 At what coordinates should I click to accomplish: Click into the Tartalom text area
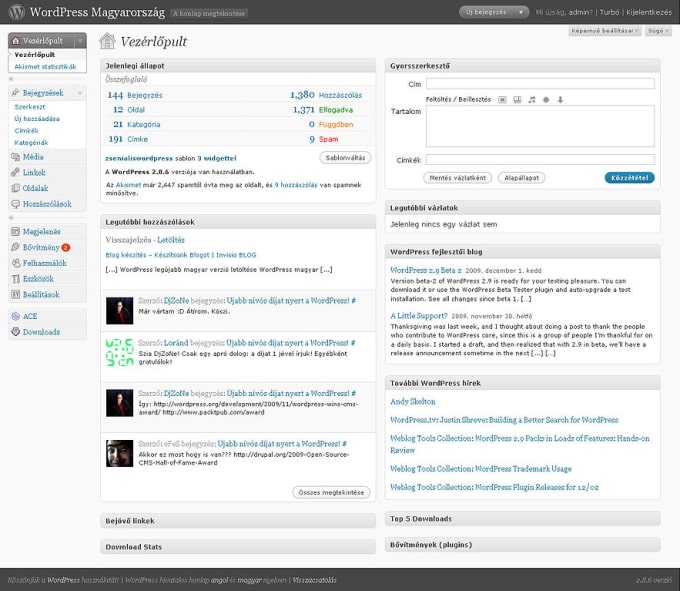pyautogui.click(x=540, y=126)
